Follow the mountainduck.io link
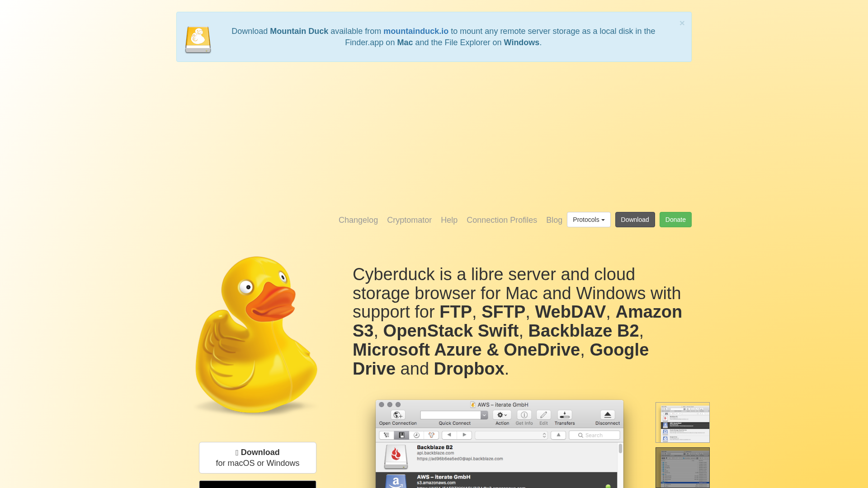 coord(416,31)
